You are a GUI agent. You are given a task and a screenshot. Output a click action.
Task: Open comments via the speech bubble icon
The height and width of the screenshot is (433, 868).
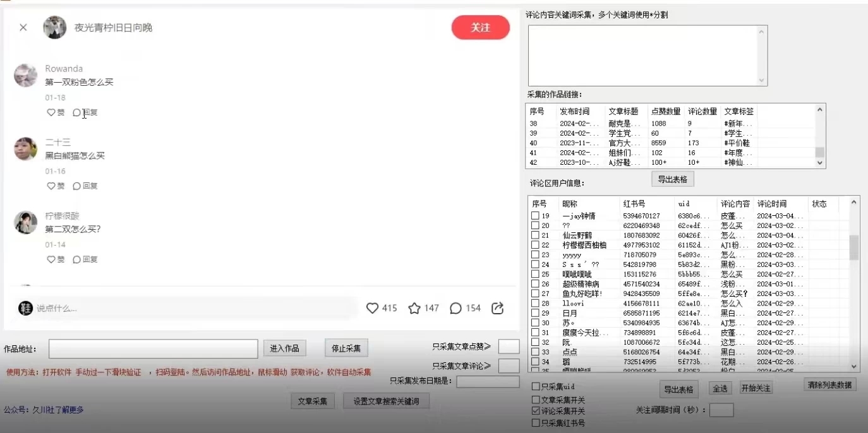pyautogui.click(x=457, y=307)
